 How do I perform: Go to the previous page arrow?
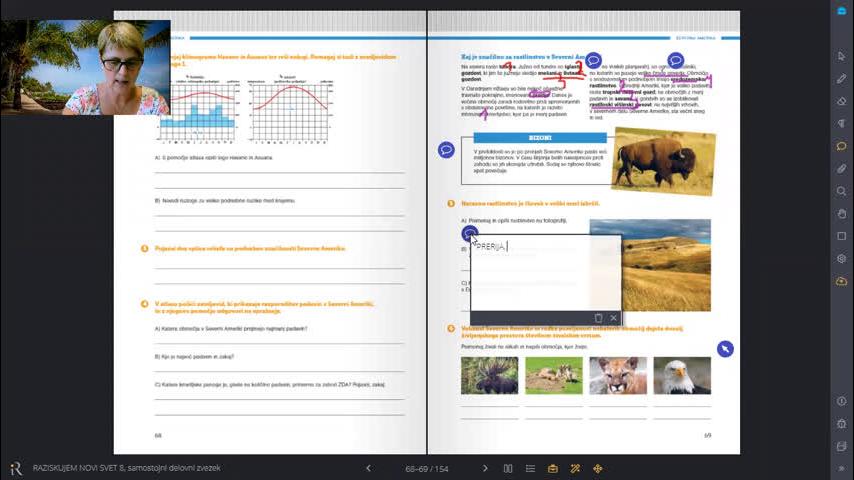tap(368, 468)
